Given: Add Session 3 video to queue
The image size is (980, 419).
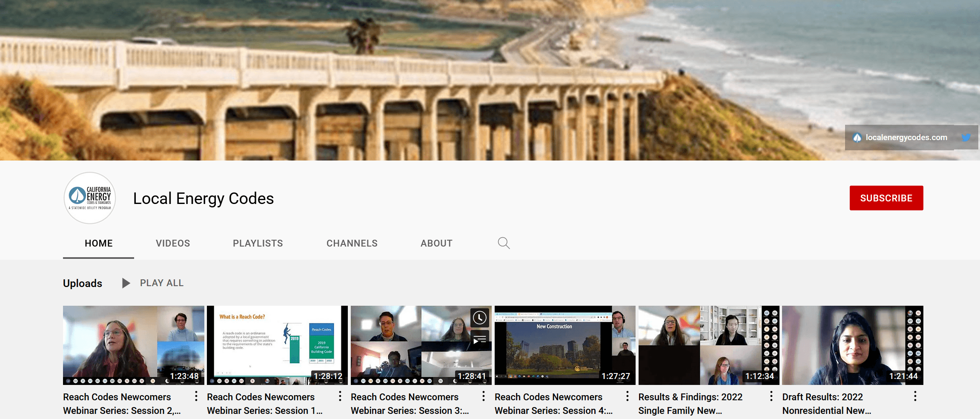Looking at the screenshot, I should 480,339.
